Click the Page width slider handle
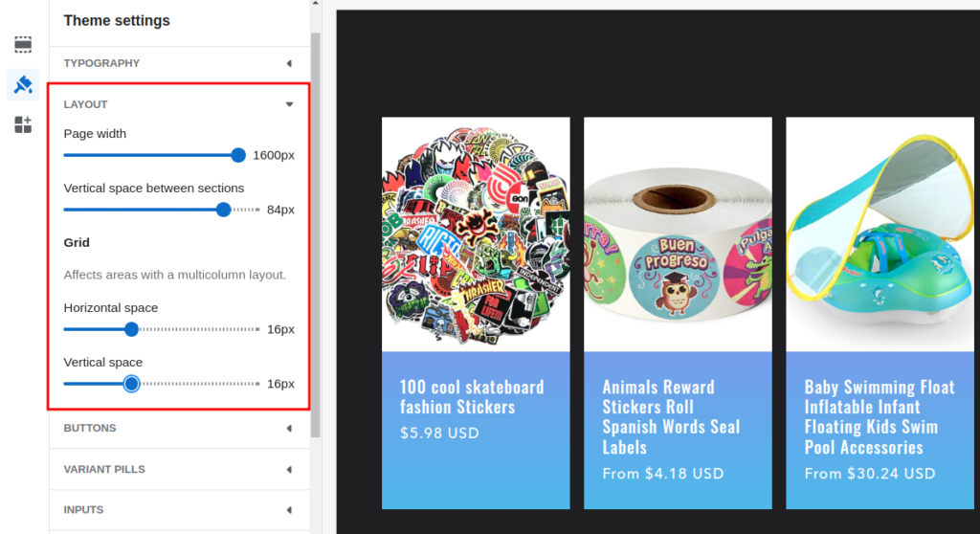 [x=238, y=155]
